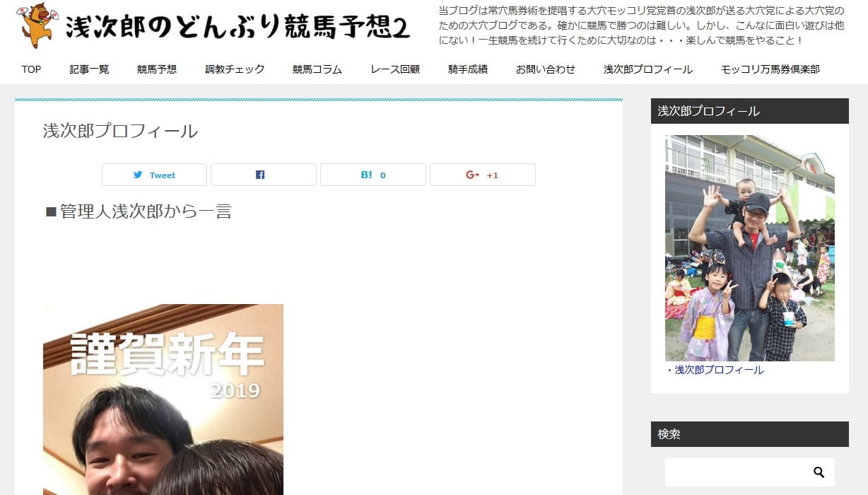Go to 競馬予想 in the navigation

pos(157,69)
